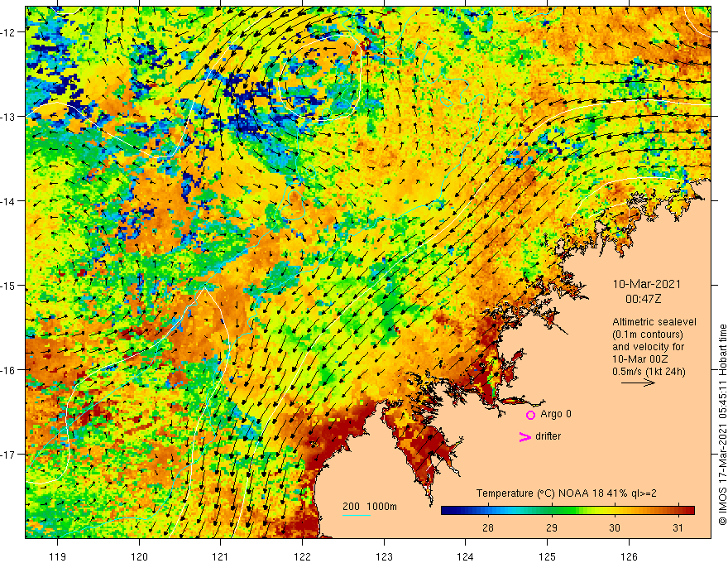The width and height of the screenshot is (728, 563).
Task: Click the 'Argo 0' legend label
Action: (x=556, y=414)
